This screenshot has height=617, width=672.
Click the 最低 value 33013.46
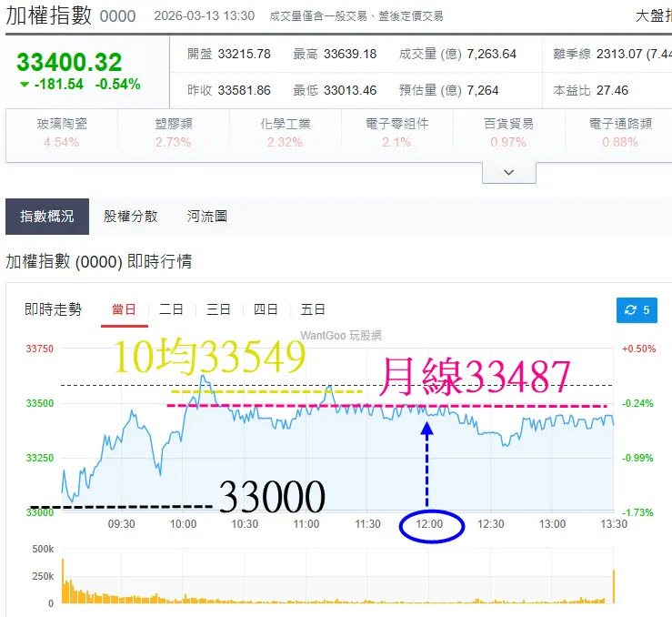point(350,90)
